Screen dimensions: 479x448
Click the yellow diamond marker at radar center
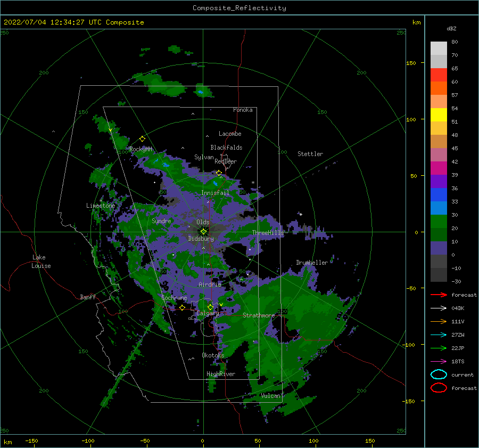[203, 232]
